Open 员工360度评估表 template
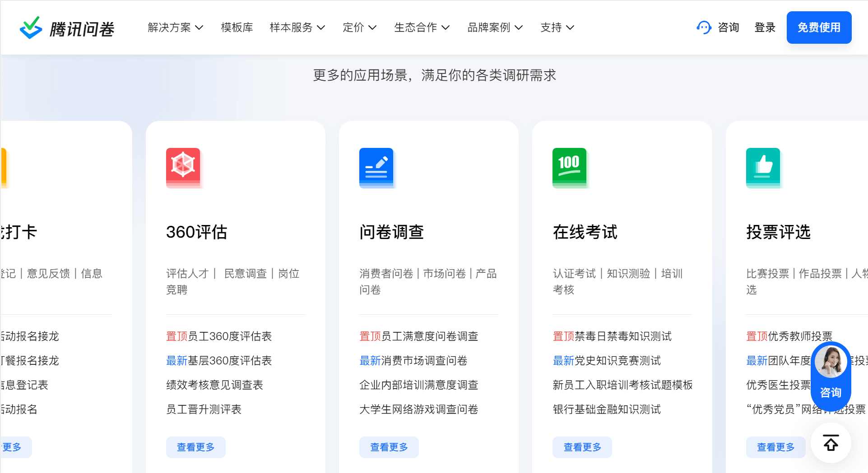Screen dimensions: 868x473 tap(230, 336)
